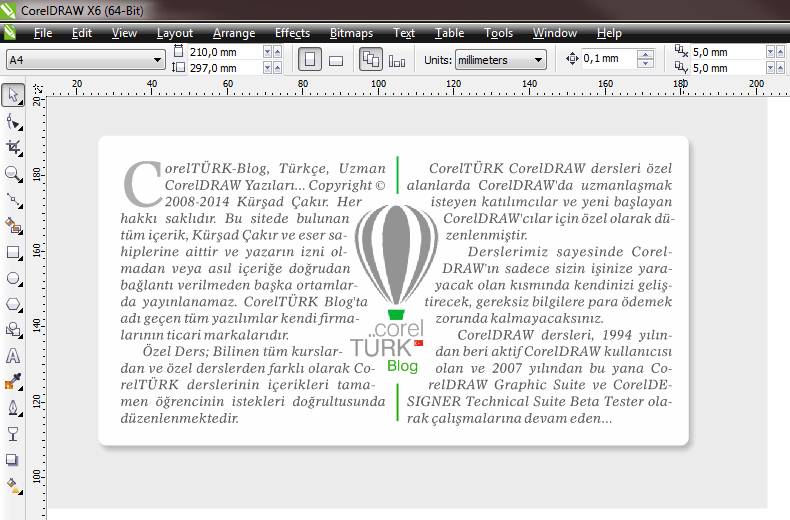Select the Zoom tool
Image resolution: width=790 pixels, height=520 pixels.
point(13,174)
